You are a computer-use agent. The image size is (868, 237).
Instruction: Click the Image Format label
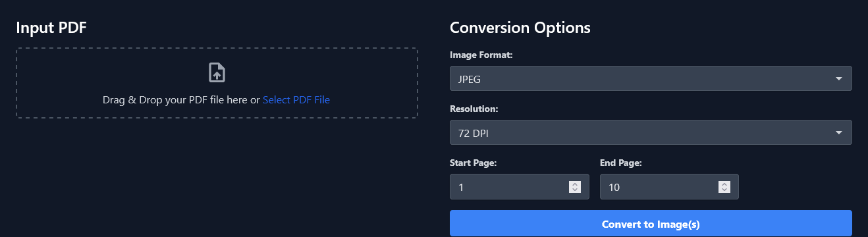coord(481,55)
